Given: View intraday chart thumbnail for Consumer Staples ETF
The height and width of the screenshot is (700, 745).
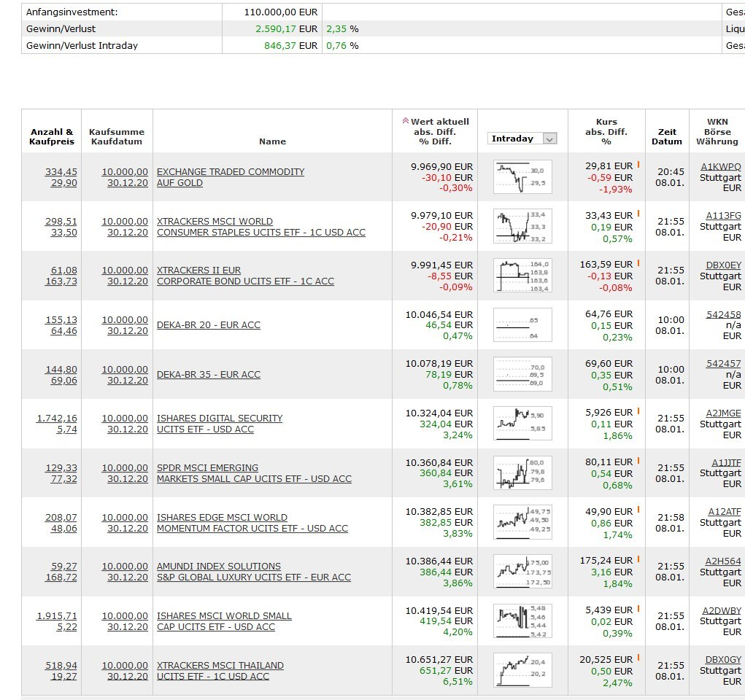Looking at the screenshot, I should coord(522,226).
